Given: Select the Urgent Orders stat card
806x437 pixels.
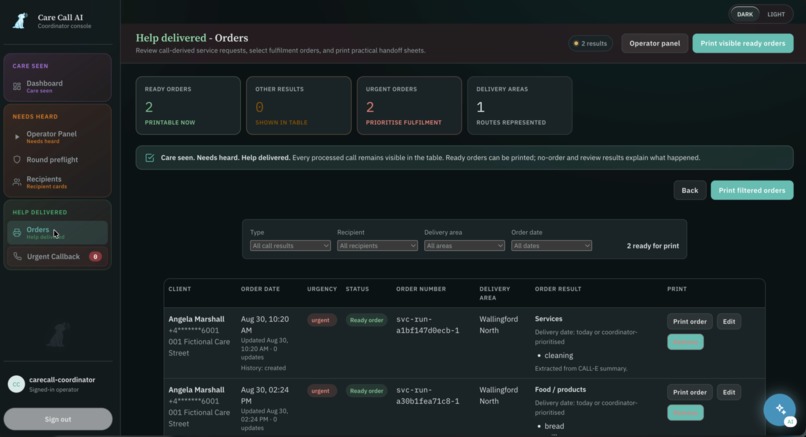Looking at the screenshot, I should tap(409, 105).
